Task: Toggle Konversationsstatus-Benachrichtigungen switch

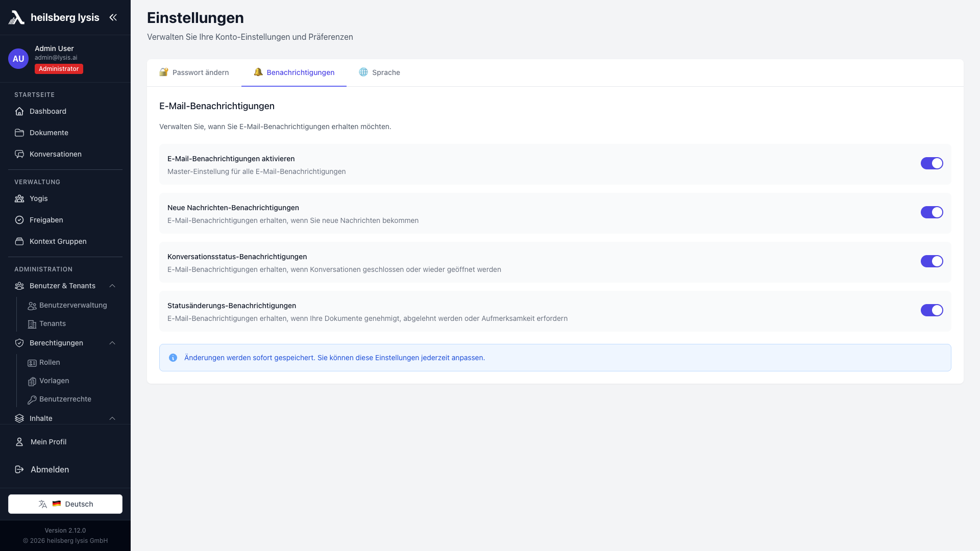Action: click(x=932, y=261)
